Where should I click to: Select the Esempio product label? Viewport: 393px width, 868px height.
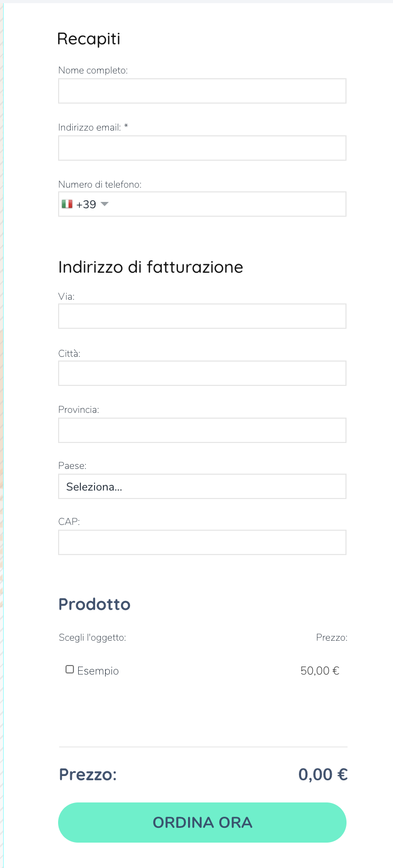(x=98, y=671)
